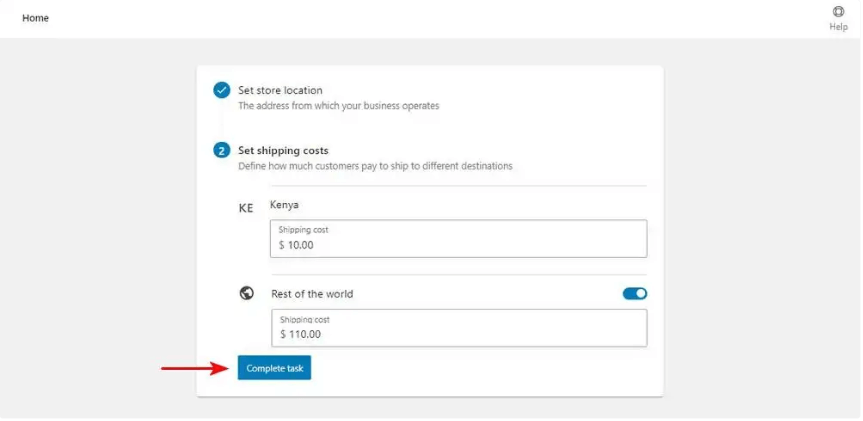Click the Help label under the icon
This screenshot has width=863, height=421.
(x=838, y=27)
